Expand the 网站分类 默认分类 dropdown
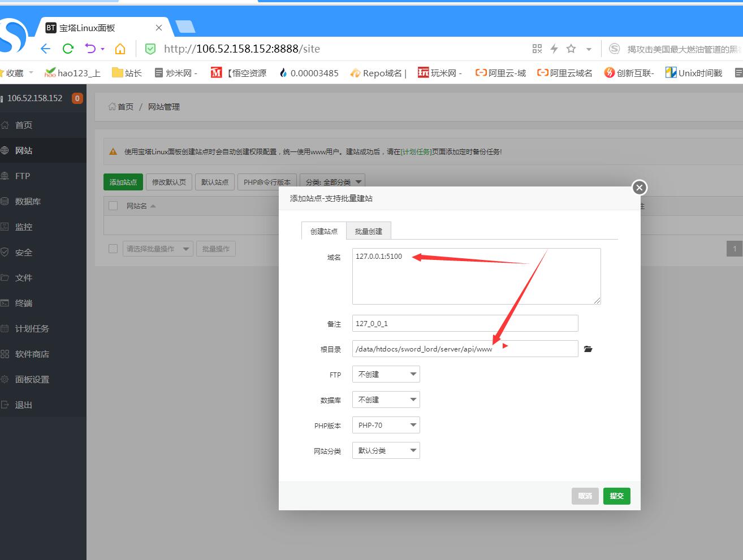743x560 pixels. [x=386, y=451]
